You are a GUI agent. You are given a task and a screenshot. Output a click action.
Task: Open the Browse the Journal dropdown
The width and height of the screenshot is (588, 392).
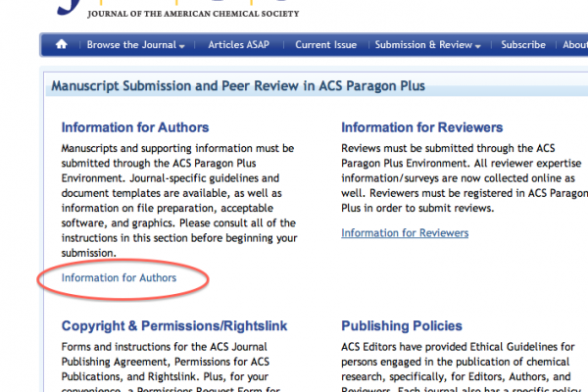[136, 45]
